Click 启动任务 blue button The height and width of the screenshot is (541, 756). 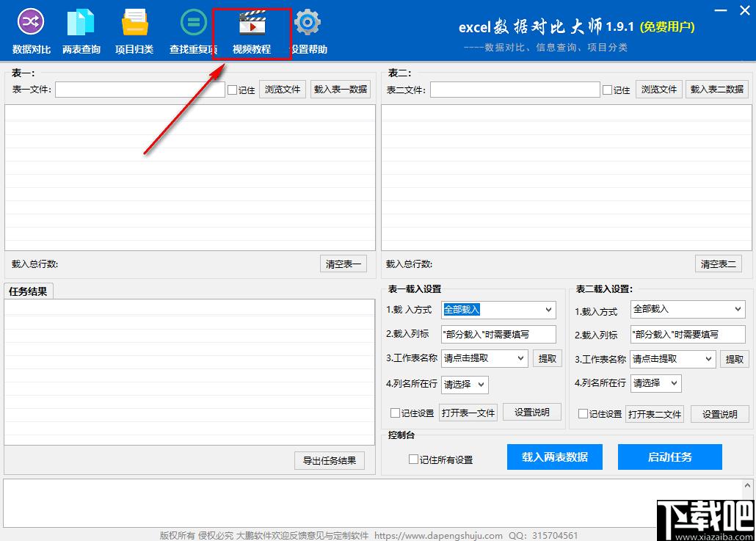pos(669,457)
